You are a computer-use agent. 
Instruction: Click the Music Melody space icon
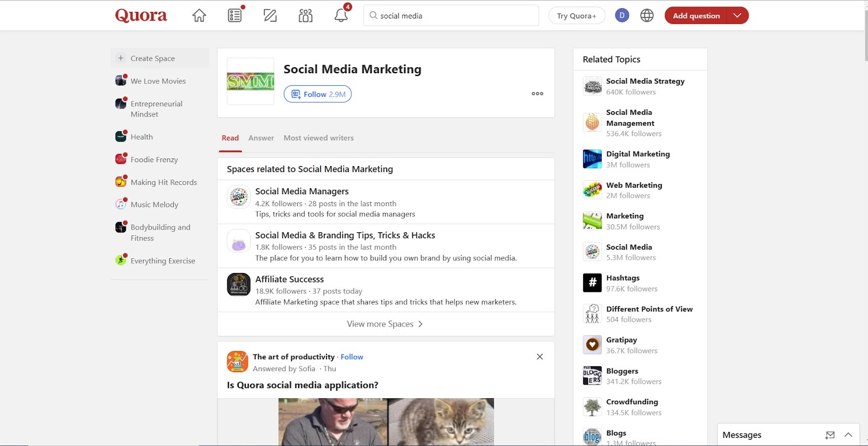coord(121,205)
